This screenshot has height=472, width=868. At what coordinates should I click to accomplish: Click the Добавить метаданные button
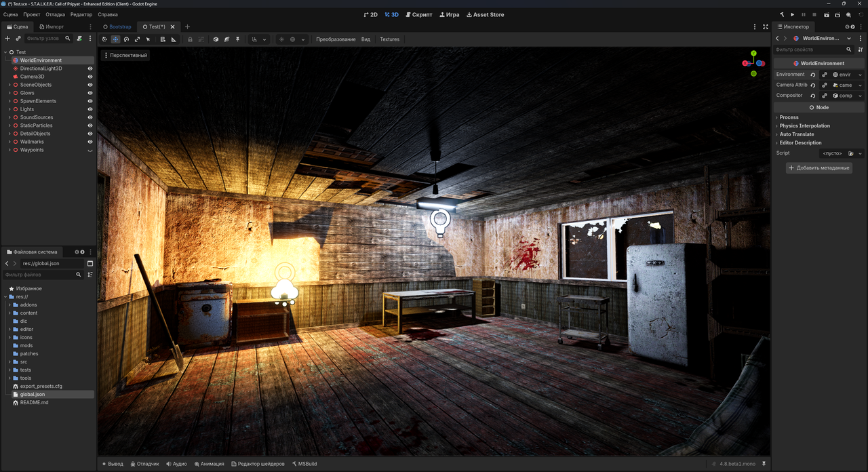point(819,168)
